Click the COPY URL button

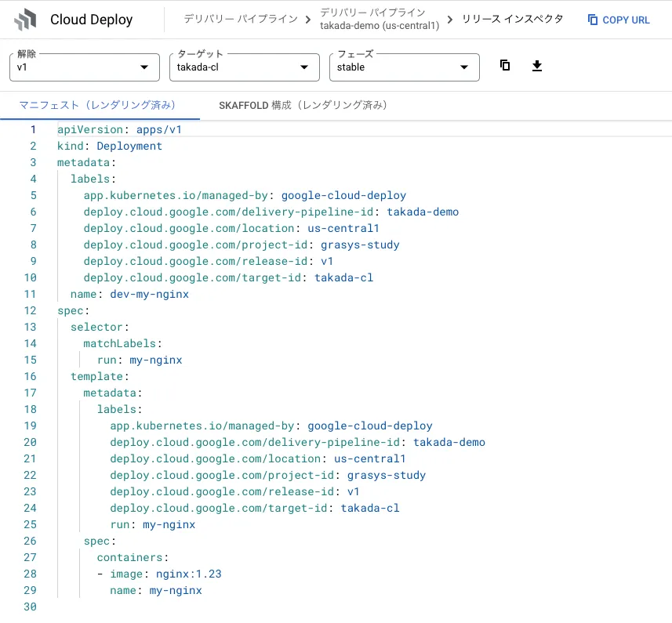(619, 20)
